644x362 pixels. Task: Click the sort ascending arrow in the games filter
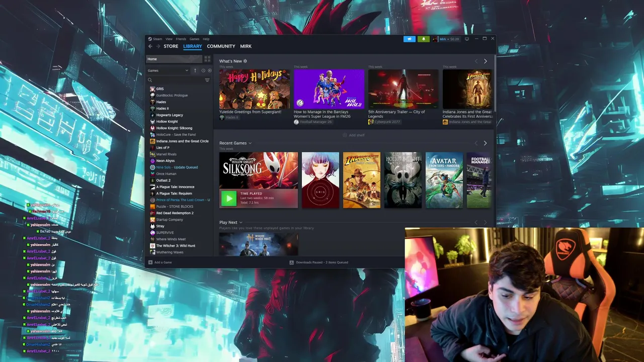[195, 70]
